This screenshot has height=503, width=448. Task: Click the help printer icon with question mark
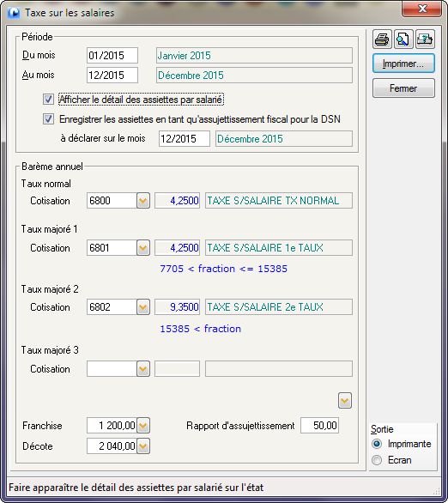pyautogui.click(x=425, y=39)
